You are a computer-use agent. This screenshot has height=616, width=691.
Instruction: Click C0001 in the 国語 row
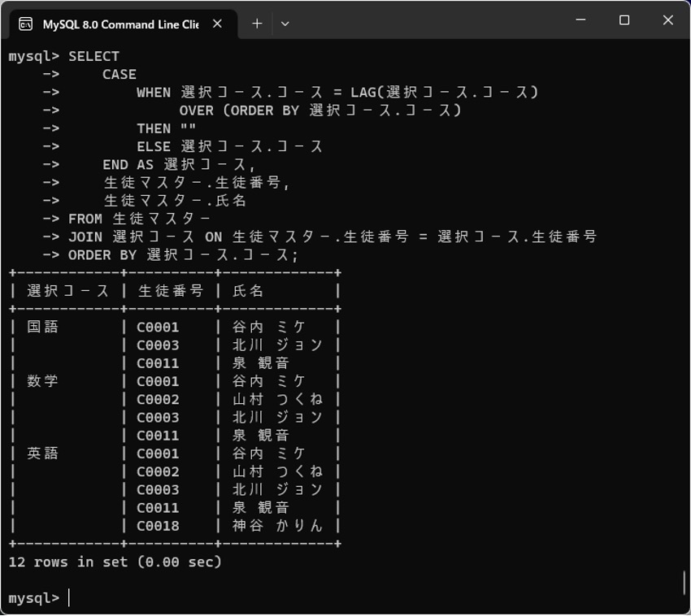158,328
